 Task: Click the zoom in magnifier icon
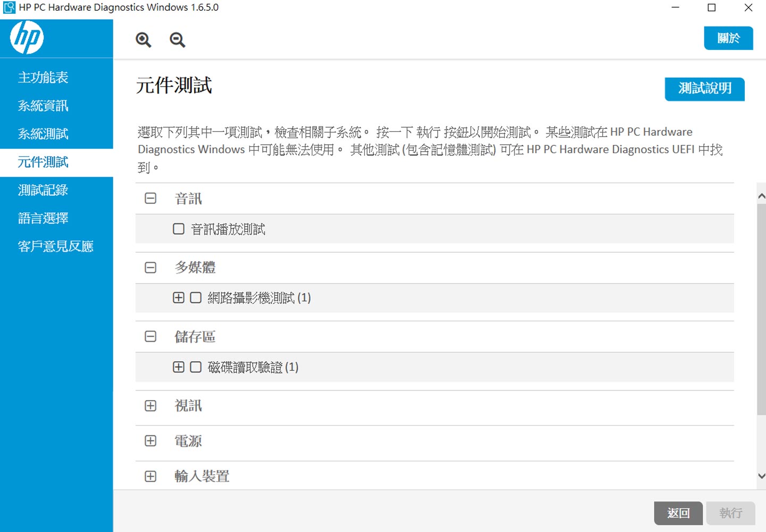point(143,39)
